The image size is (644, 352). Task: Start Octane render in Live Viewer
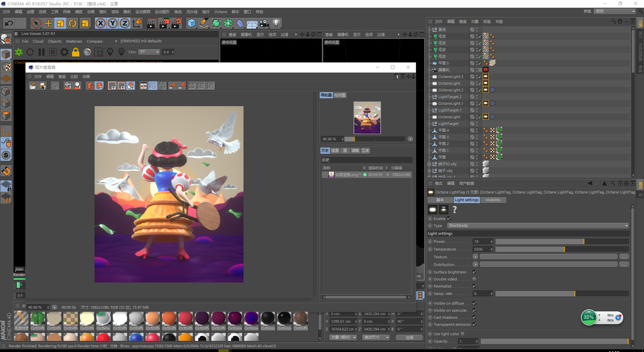click(19, 52)
